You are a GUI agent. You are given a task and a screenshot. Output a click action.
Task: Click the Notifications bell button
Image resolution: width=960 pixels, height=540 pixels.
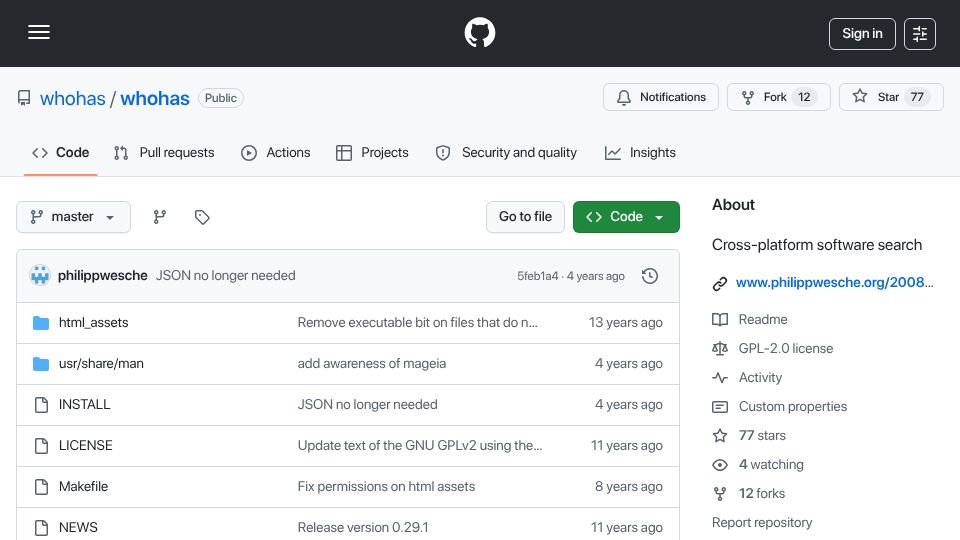(661, 97)
